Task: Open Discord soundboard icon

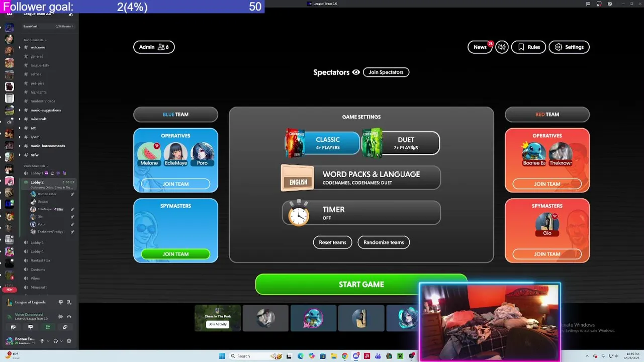Action: pos(65,327)
